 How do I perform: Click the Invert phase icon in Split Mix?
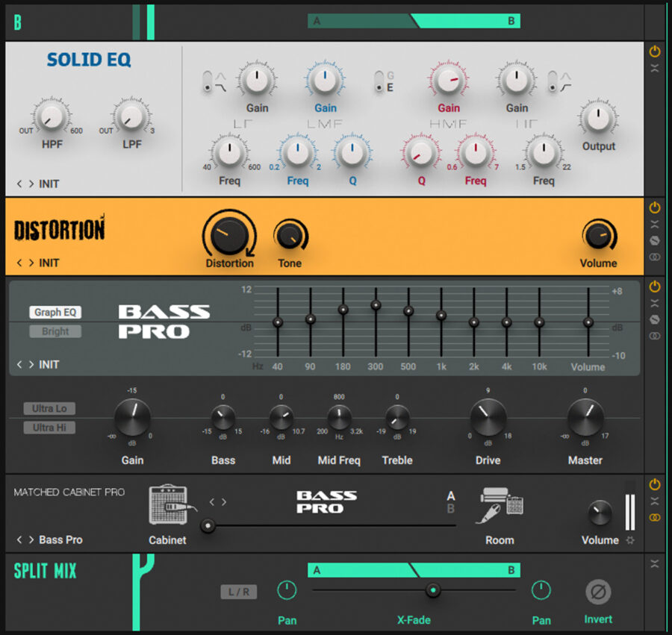pyautogui.click(x=597, y=592)
